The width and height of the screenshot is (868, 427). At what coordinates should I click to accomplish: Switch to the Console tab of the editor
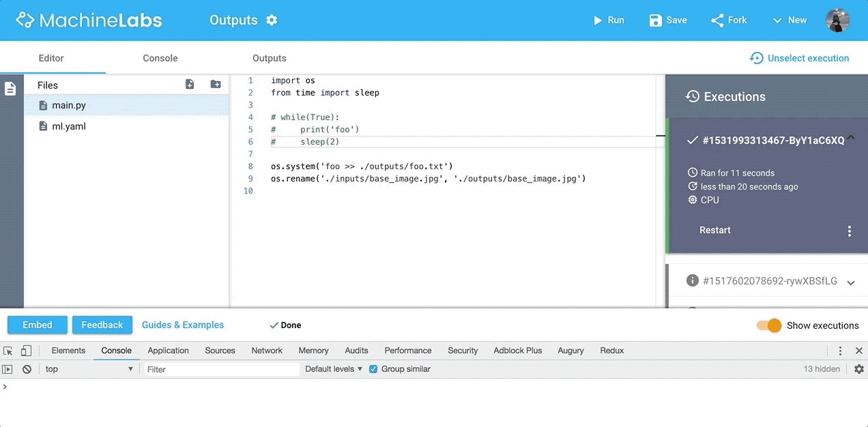160,58
